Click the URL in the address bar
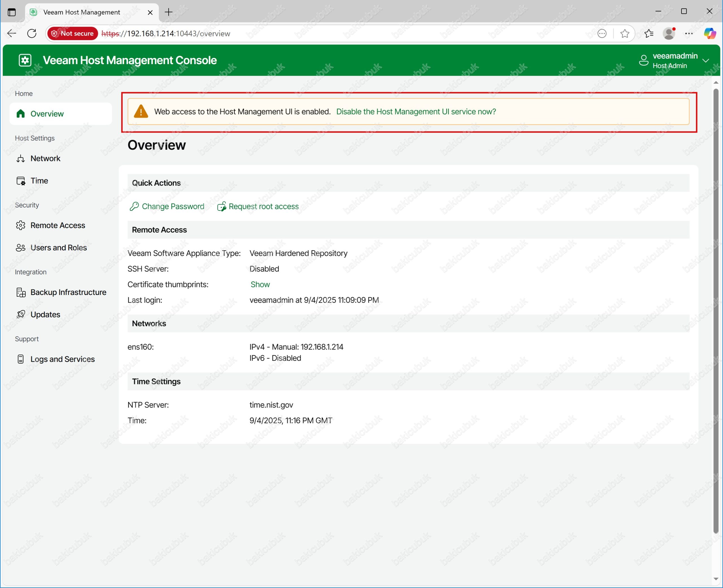Viewport: 723px width, 588px height. [x=166, y=34]
